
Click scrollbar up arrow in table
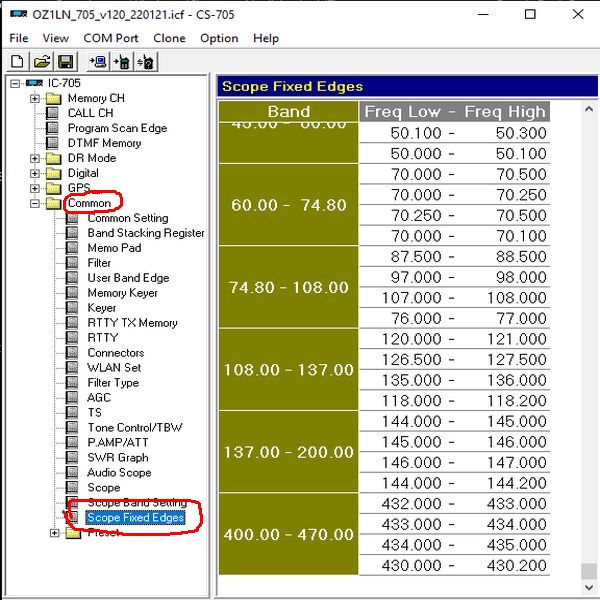(x=589, y=109)
